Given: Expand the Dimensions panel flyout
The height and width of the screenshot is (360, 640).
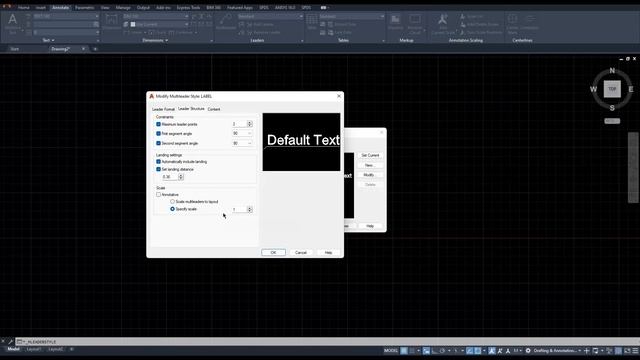Looking at the screenshot, I should tap(155, 40).
